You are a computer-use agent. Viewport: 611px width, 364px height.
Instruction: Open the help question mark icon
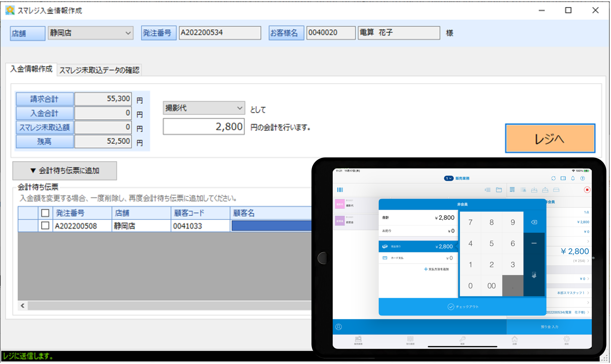583,178
